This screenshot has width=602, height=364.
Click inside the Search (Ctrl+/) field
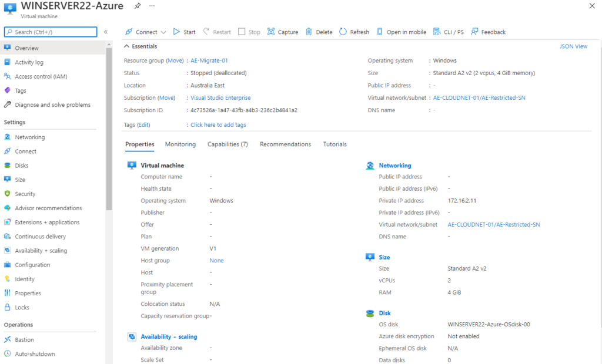(51, 32)
